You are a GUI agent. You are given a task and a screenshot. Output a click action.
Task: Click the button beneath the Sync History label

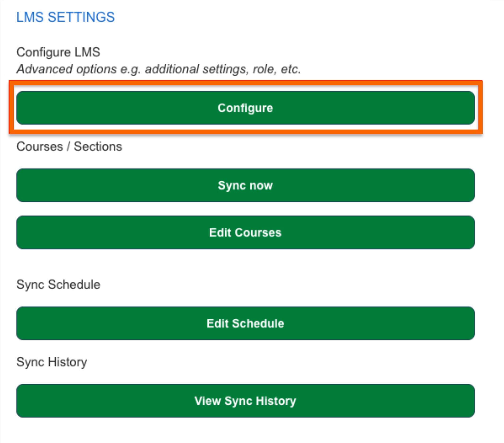click(245, 401)
